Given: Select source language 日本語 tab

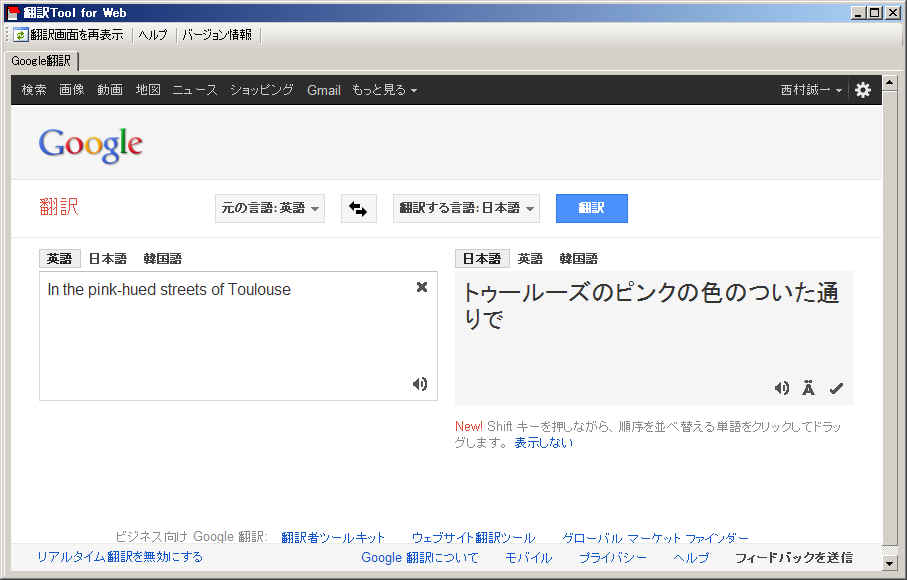Looking at the screenshot, I should point(108,258).
